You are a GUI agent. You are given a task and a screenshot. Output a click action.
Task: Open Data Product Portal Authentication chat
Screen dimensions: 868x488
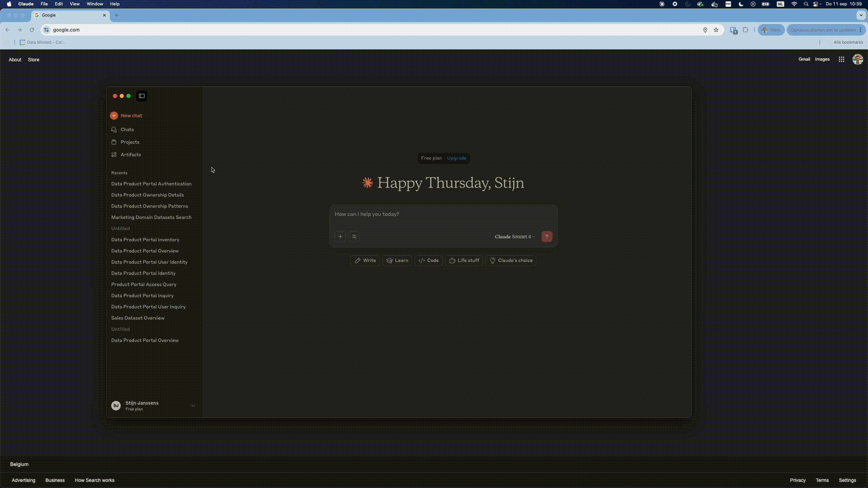click(151, 184)
